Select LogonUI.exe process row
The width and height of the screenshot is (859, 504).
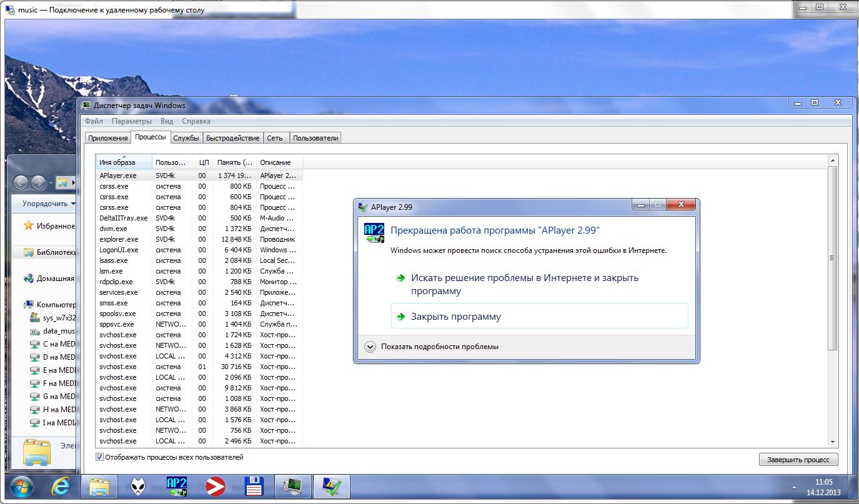pyautogui.click(x=199, y=250)
